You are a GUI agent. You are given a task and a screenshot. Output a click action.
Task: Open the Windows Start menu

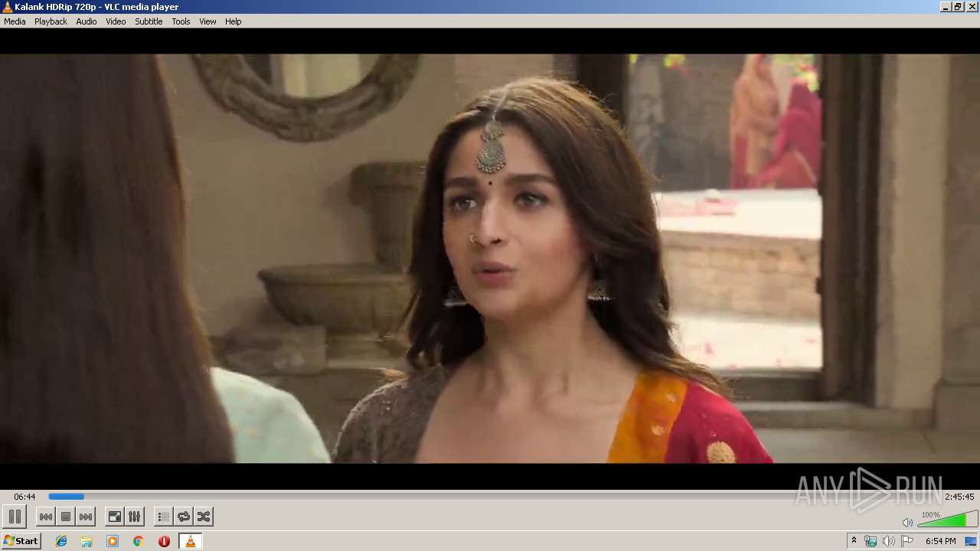[21, 541]
